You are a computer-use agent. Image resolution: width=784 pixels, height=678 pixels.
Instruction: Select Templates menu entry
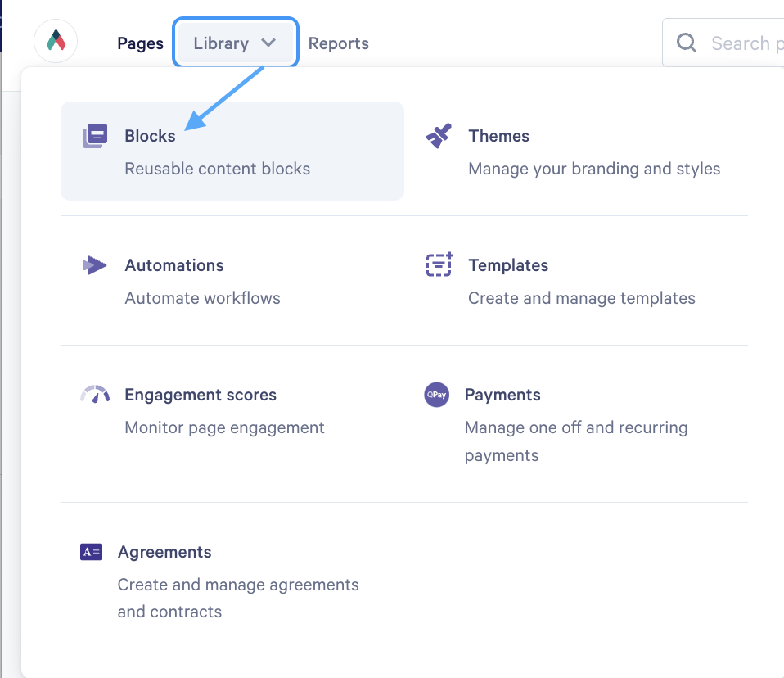[x=576, y=281]
